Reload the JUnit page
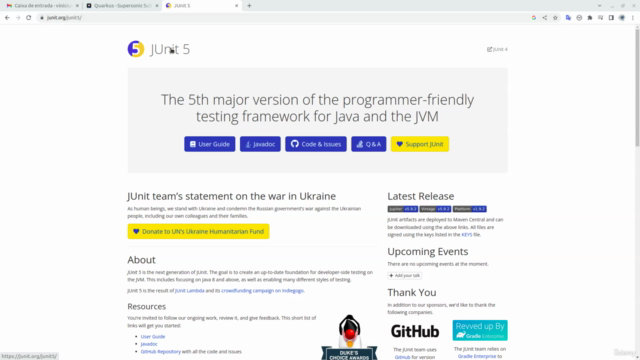The image size is (640, 360). pyautogui.click(x=29, y=18)
